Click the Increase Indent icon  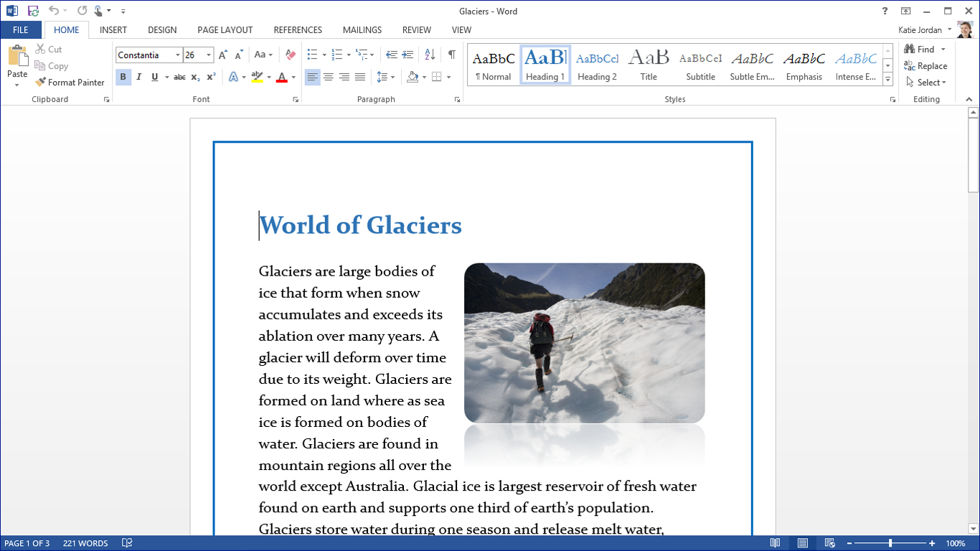point(407,55)
